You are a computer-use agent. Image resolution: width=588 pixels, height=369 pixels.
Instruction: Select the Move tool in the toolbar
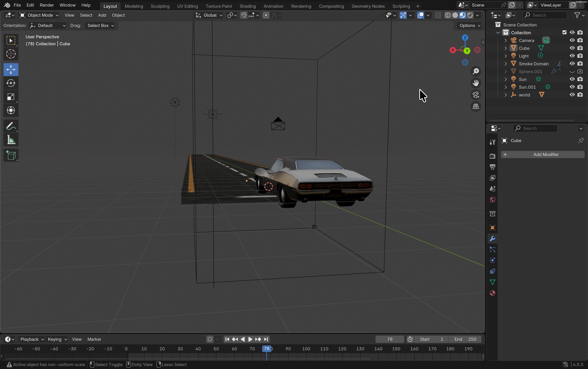[11, 69]
